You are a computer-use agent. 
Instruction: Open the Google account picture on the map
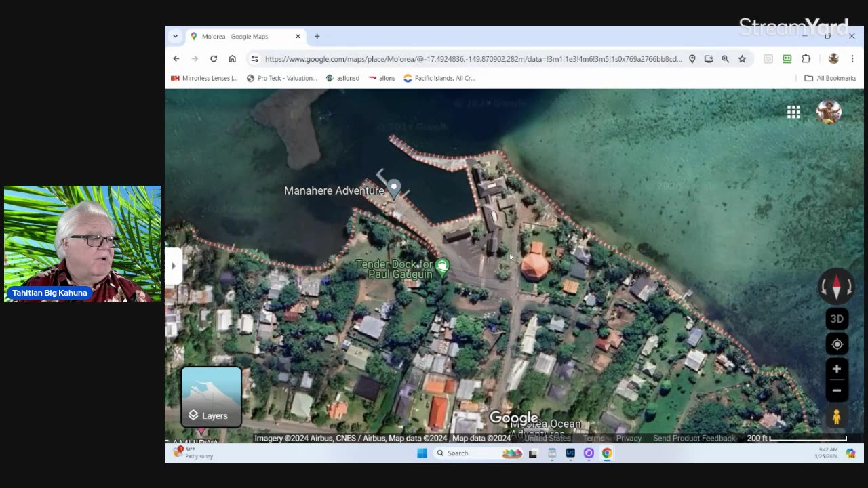tap(829, 112)
